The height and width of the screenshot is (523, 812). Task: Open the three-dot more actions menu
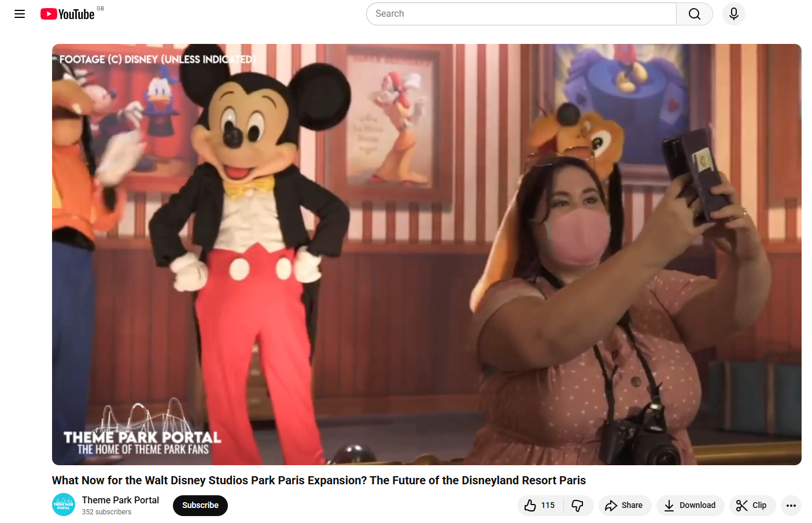pyautogui.click(x=791, y=505)
